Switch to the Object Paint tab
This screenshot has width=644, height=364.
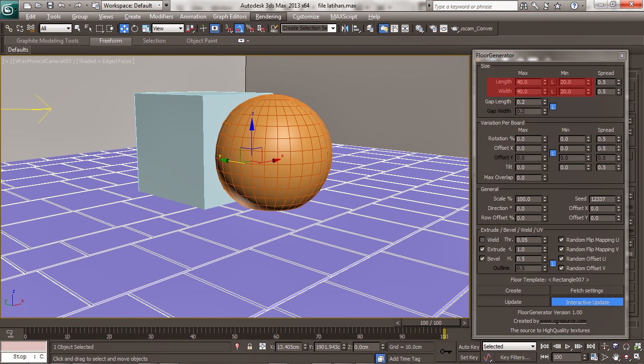202,41
